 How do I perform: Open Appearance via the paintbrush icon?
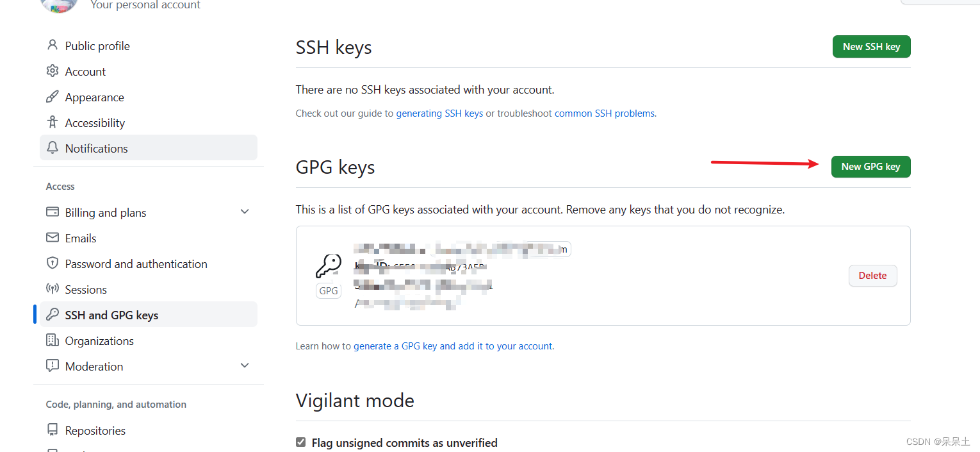click(x=52, y=96)
